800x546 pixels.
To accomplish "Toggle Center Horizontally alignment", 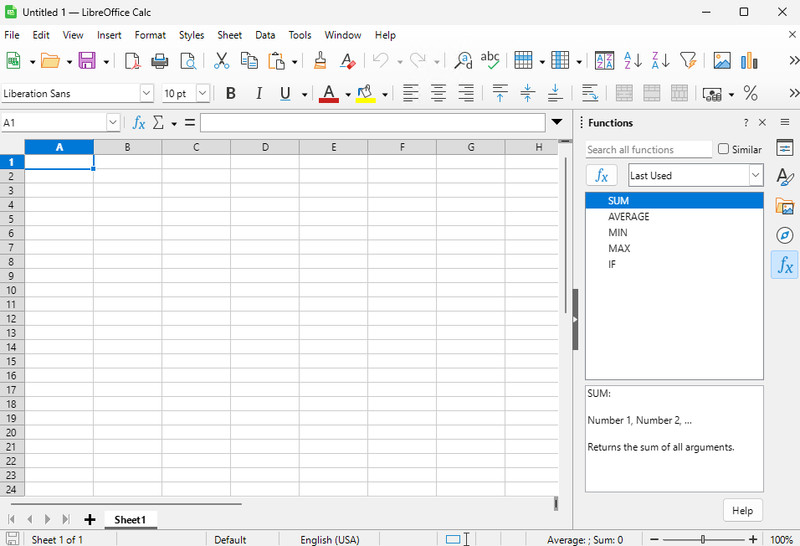I will click(x=438, y=93).
